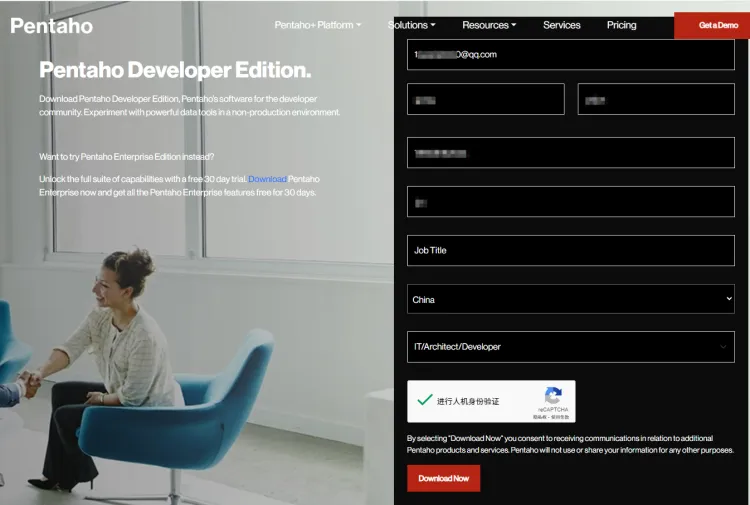
Task: Open the Pentaho+ Platform menu
Action: [318, 25]
